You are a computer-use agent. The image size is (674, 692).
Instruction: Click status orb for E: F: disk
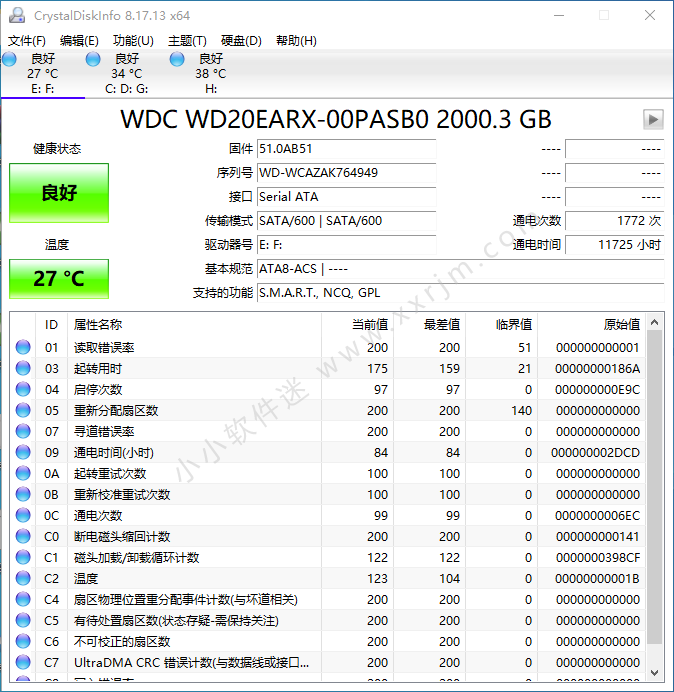click(x=9, y=59)
